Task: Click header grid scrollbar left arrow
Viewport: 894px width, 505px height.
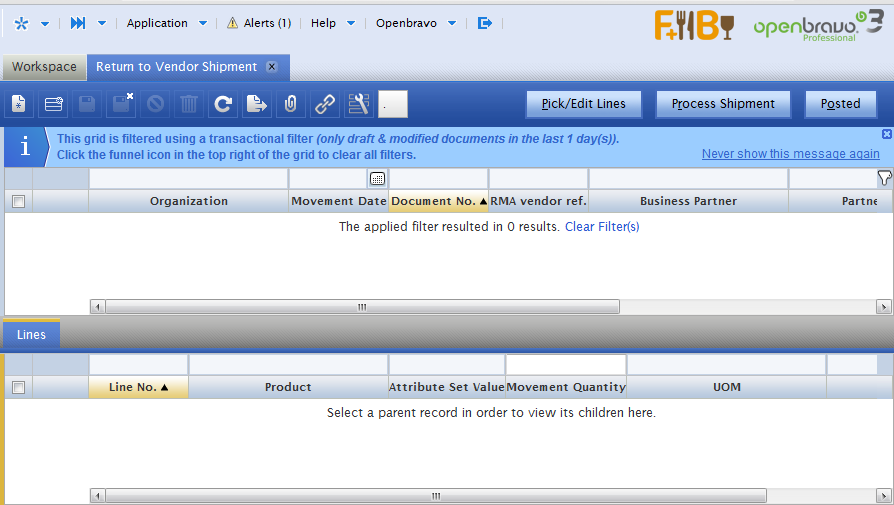Action: point(97,307)
